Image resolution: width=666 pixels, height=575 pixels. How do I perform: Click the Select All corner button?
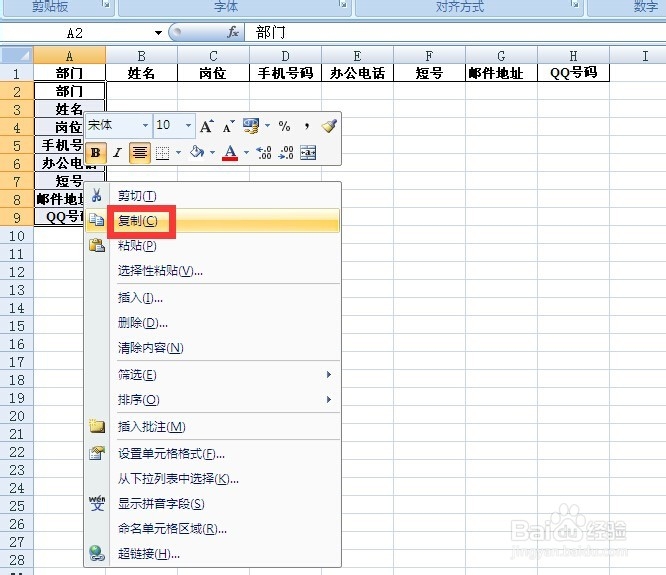pyautogui.click(x=17, y=55)
